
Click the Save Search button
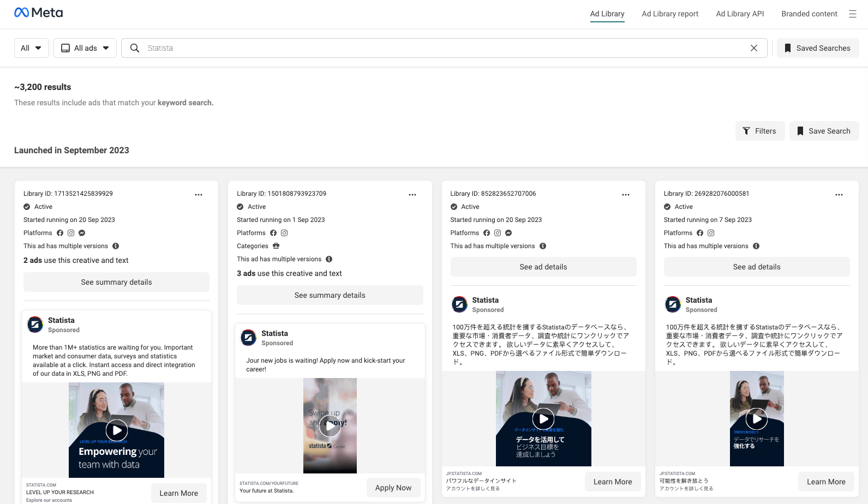[823, 131]
